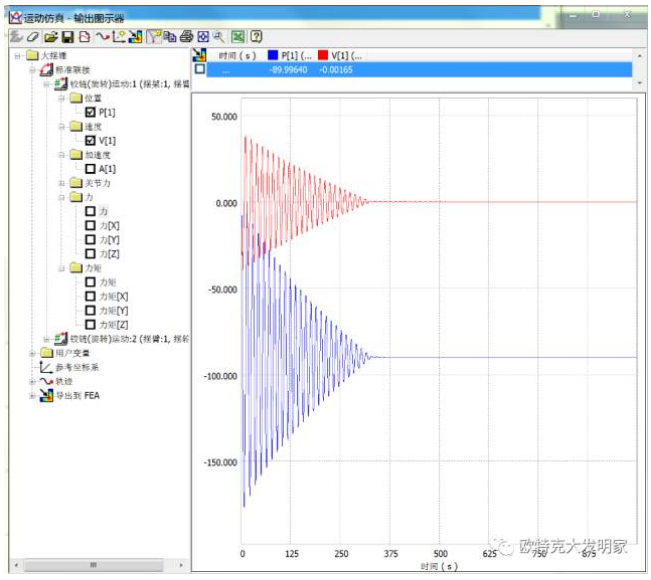Click the new curve document icon
Viewport: 651px width, 580px height.
tap(85, 37)
